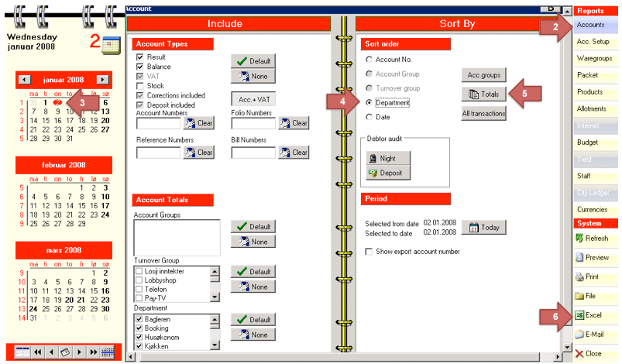Toggle the Stock account type checkbox
The image size is (622, 364).
(x=140, y=86)
